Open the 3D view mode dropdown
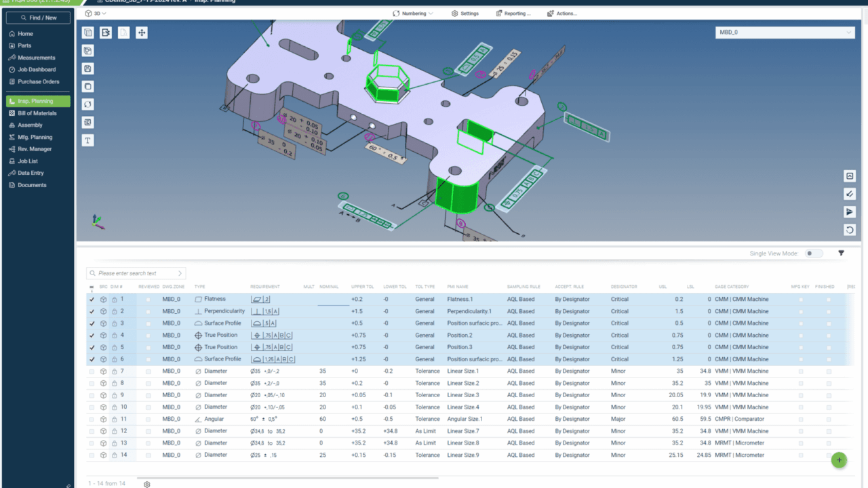 96,14
